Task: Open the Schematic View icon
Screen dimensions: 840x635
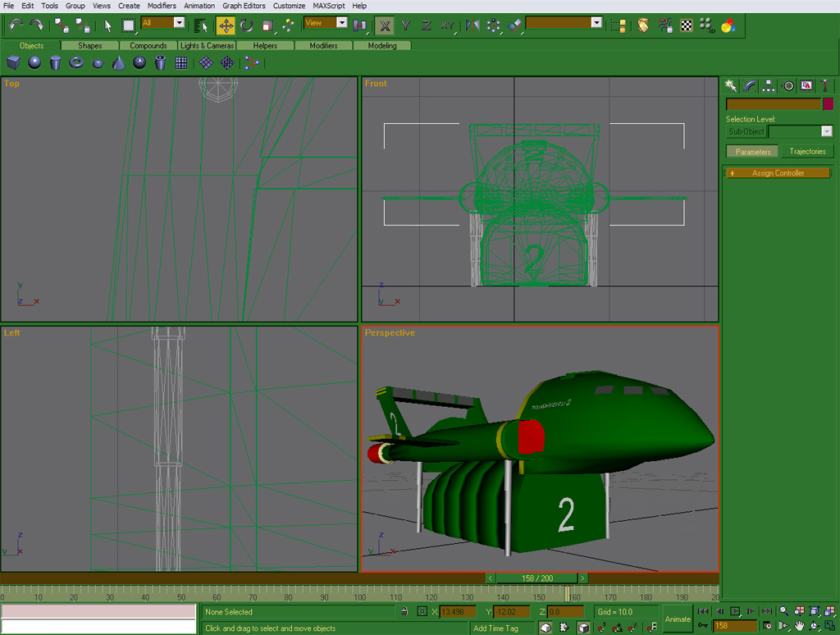Action: (x=665, y=25)
